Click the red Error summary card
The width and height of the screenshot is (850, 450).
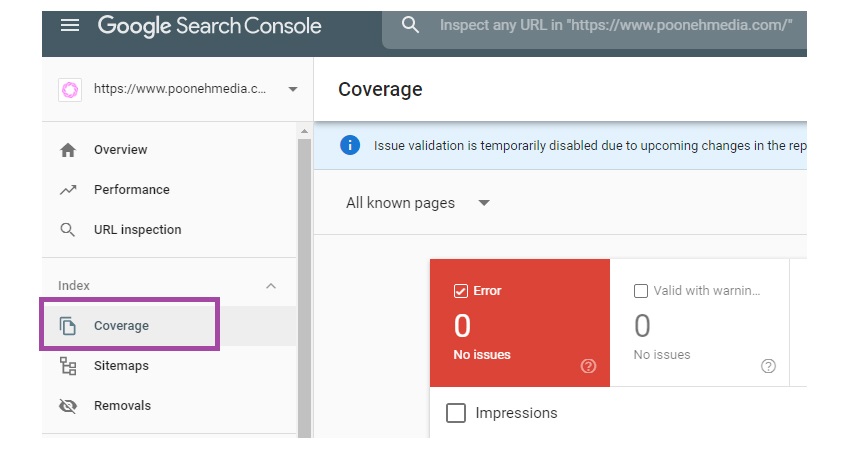click(x=520, y=323)
